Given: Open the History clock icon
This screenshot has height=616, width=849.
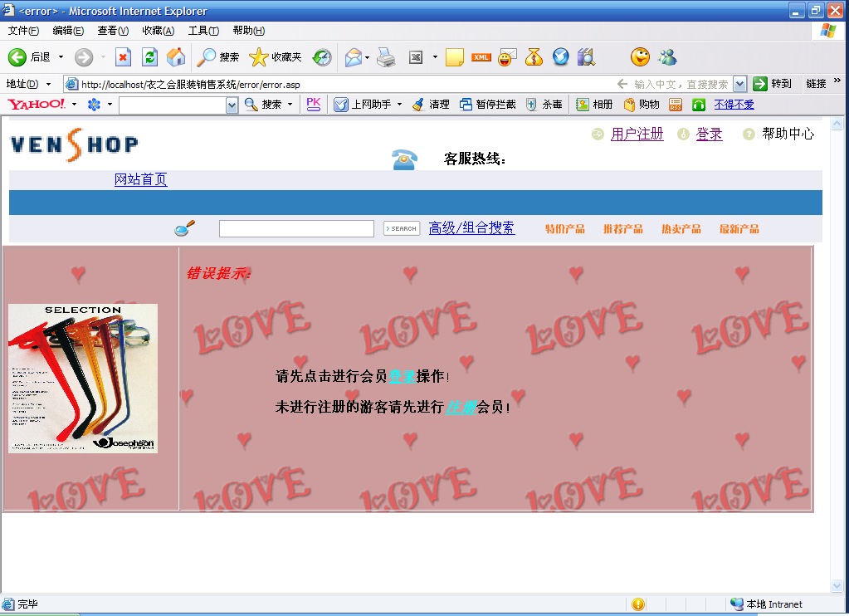Looking at the screenshot, I should tap(322, 57).
